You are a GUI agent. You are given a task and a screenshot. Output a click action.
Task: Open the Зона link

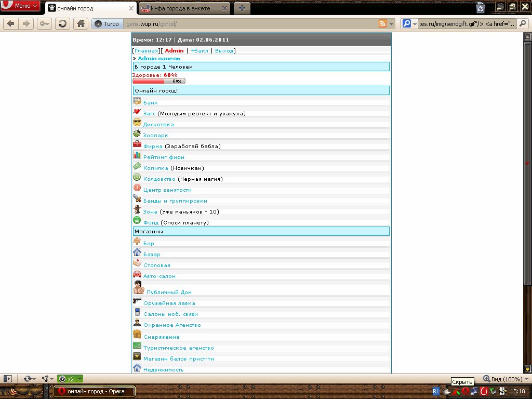click(x=150, y=211)
